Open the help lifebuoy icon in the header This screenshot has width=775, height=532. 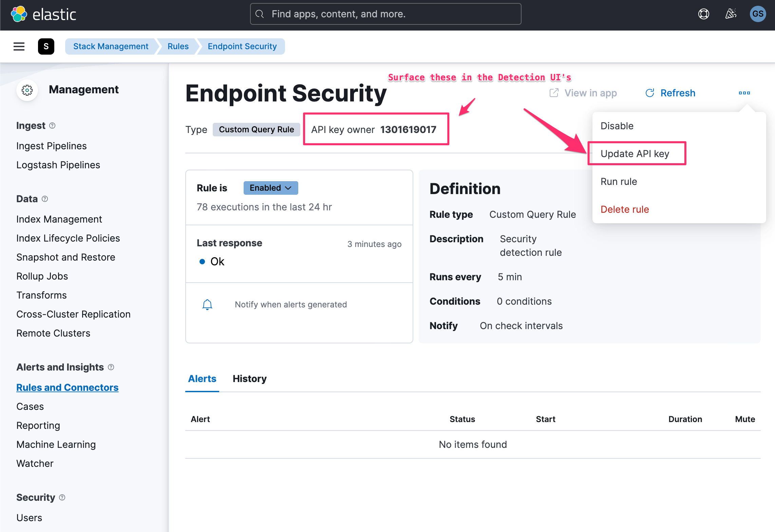703,14
